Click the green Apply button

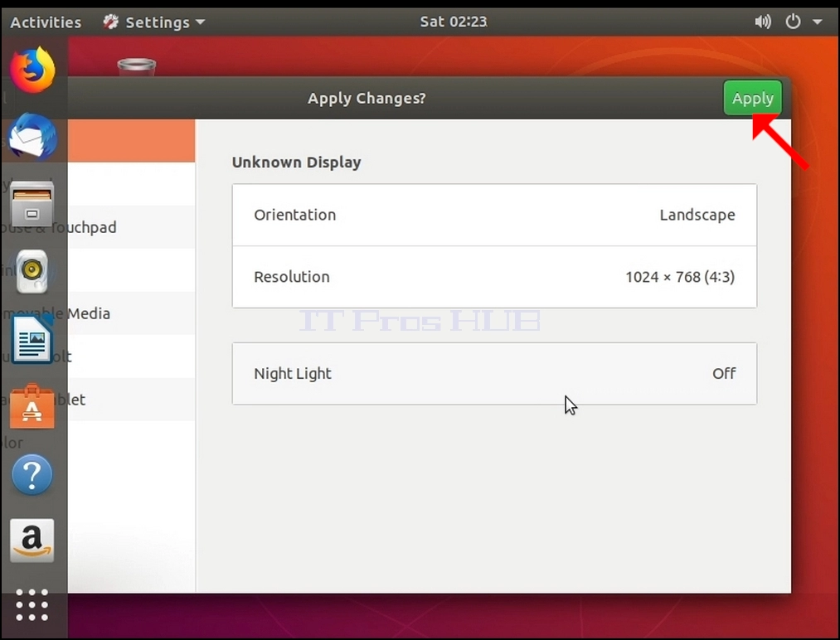click(x=753, y=98)
